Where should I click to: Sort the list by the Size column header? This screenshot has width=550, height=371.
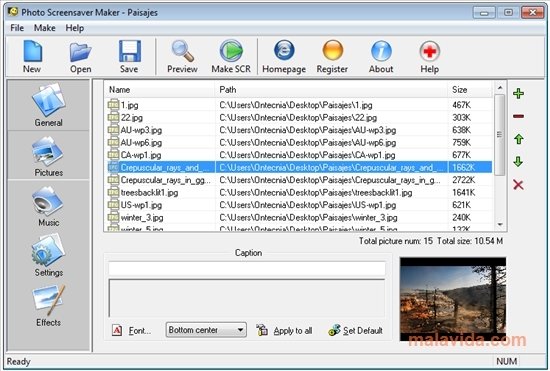(x=470, y=90)
